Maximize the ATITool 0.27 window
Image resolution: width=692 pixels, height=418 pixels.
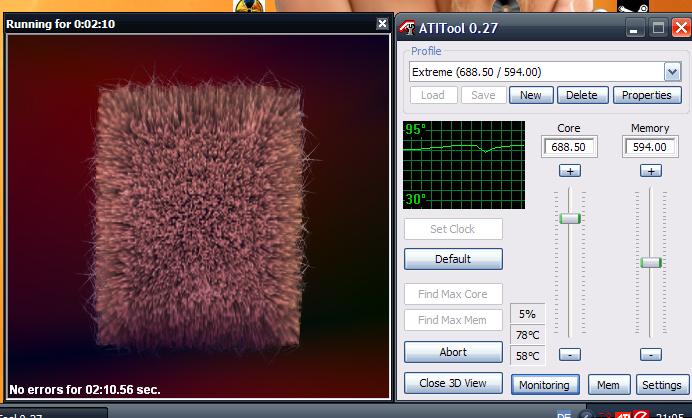pos(658,29)
